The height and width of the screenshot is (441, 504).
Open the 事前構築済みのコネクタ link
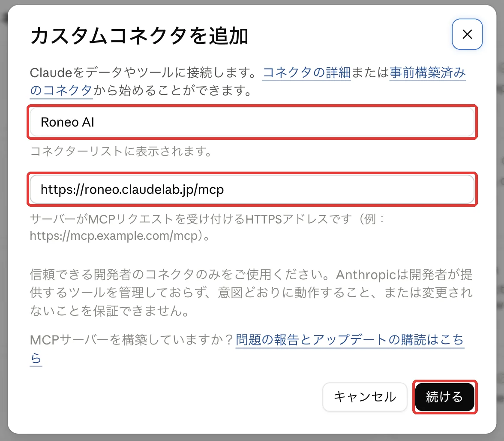(x=428, y=72)
